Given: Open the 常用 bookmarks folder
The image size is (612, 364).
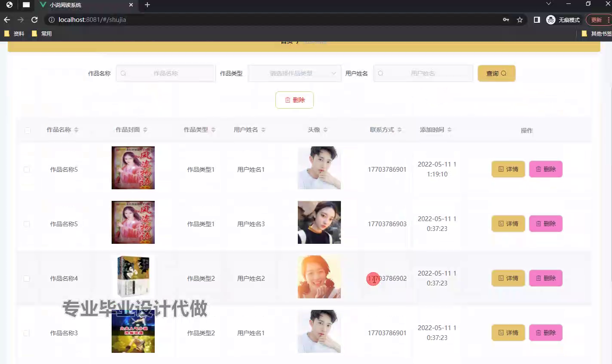Looking at the screenshot, I should [x=42, y=33].
